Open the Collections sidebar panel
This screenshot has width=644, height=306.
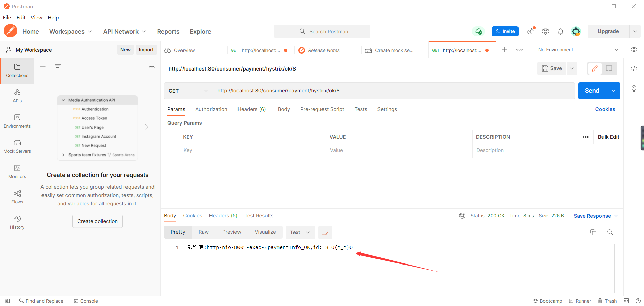pyautogui.click(x=17, y=71)
